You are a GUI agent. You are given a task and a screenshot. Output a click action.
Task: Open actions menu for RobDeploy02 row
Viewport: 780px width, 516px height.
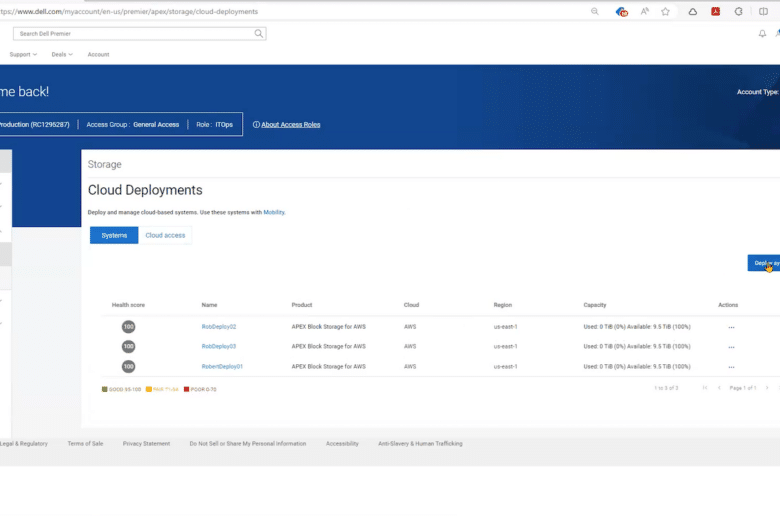pos(731,327)
